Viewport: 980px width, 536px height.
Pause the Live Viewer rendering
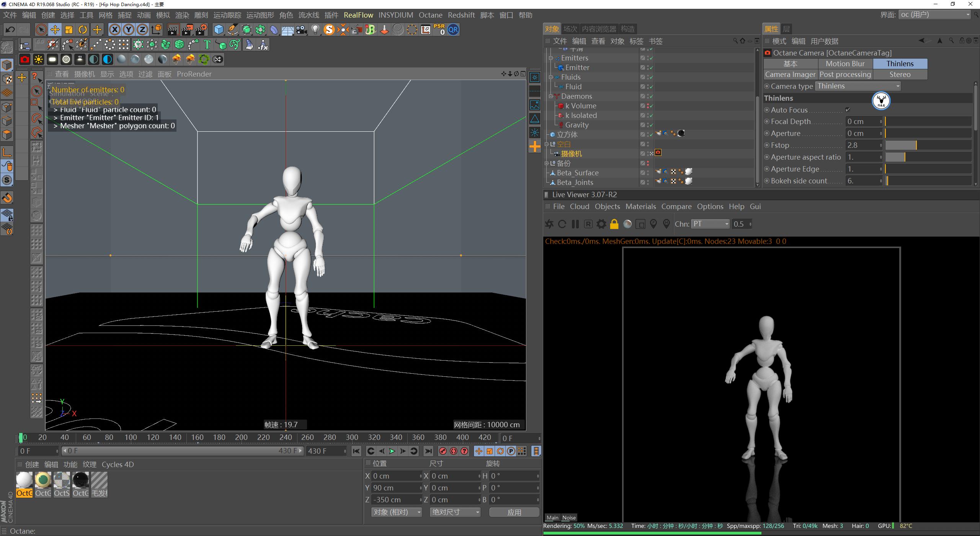click(575, 224)
